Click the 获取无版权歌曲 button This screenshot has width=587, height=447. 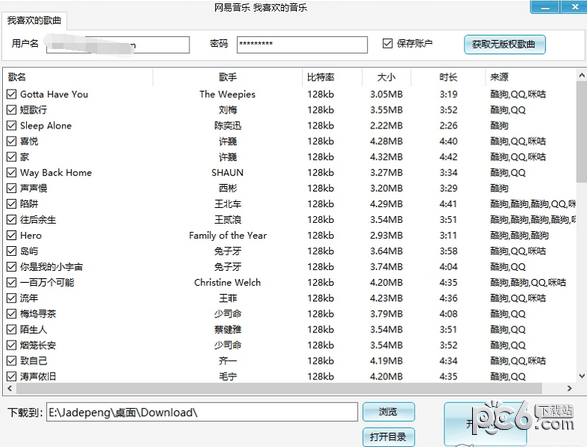(x=504, y=45)
